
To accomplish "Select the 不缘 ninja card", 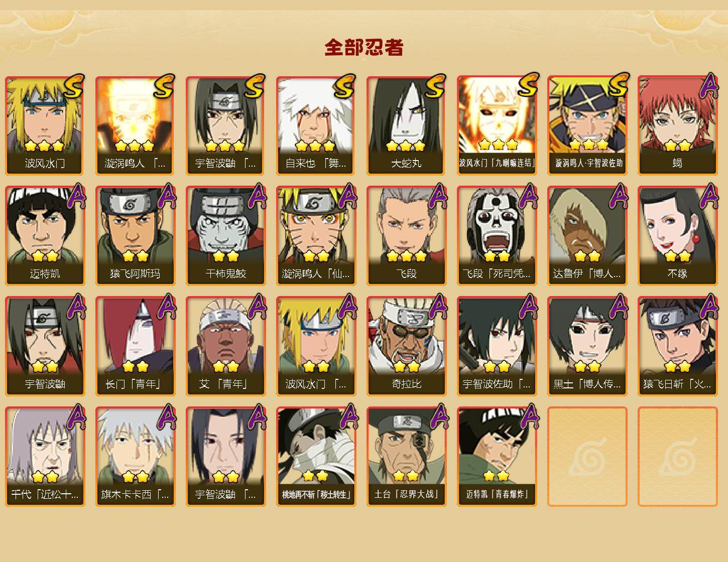I will 678,236.
